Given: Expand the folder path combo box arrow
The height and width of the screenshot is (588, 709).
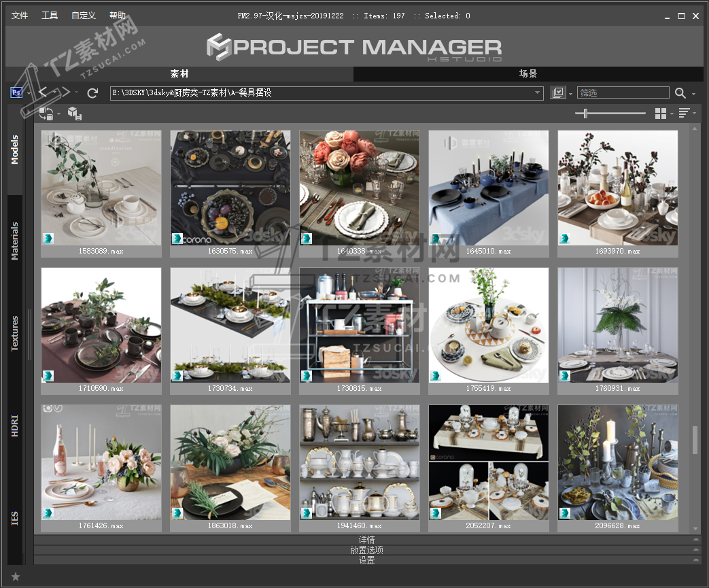Looking at the screenshot, I should tap(537, 92).
